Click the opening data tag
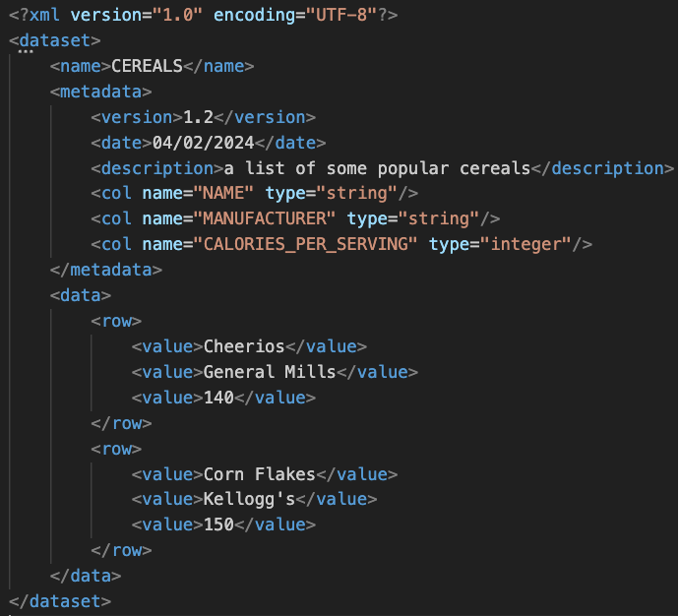Image resolution: width=679 pixels, height=616 pixels. tap(80, 294)
